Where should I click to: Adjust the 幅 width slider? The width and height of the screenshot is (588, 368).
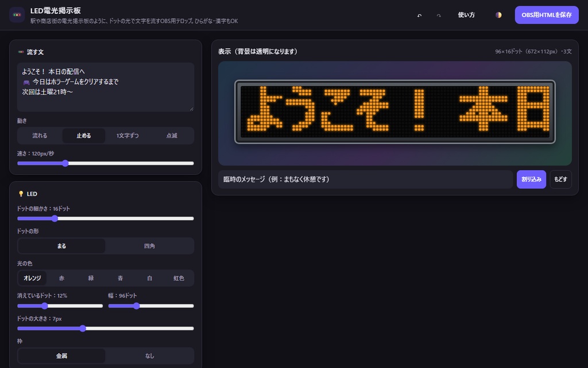(x=151, y=306)
